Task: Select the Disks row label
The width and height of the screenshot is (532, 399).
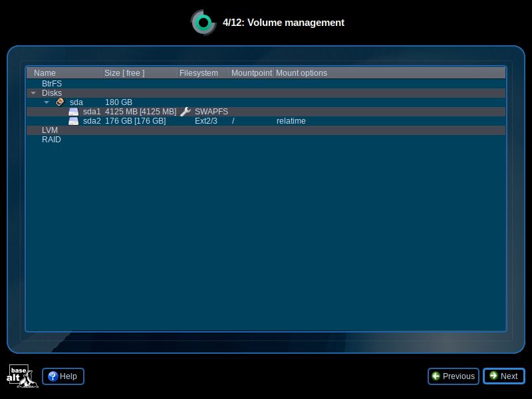Action: pos(52,93)
